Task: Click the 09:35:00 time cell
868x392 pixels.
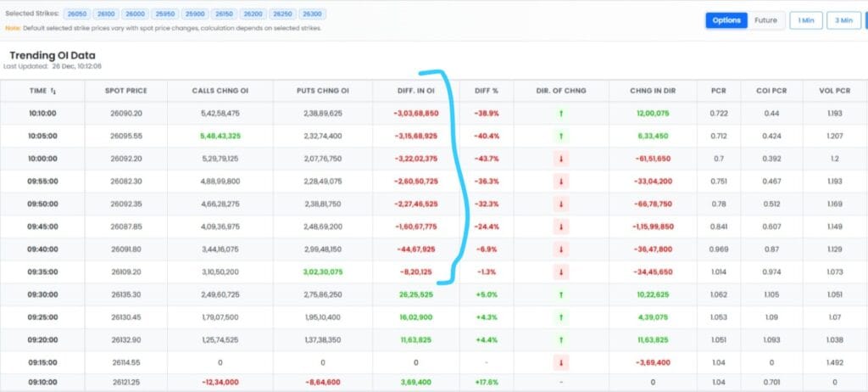Action: 42,272
